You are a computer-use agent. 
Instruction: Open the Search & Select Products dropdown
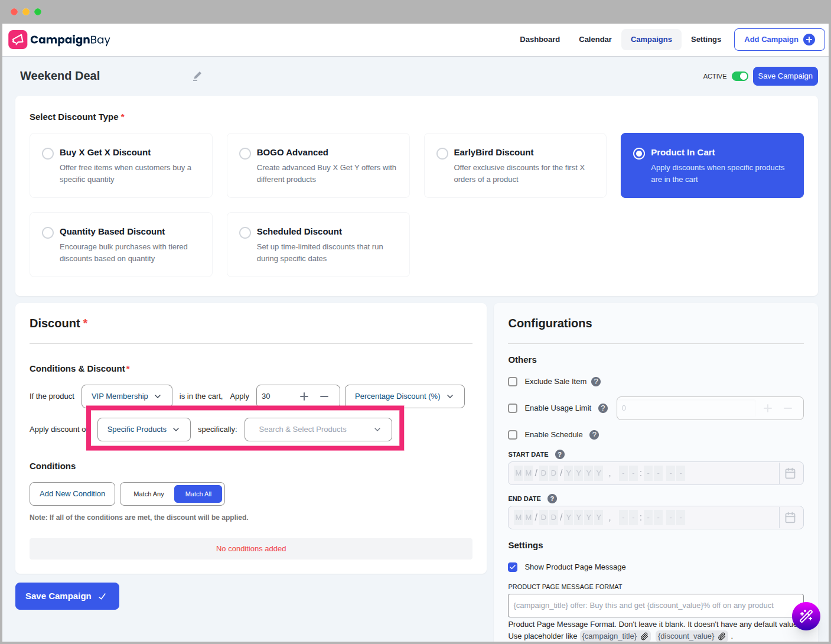(x=318, y=430)
